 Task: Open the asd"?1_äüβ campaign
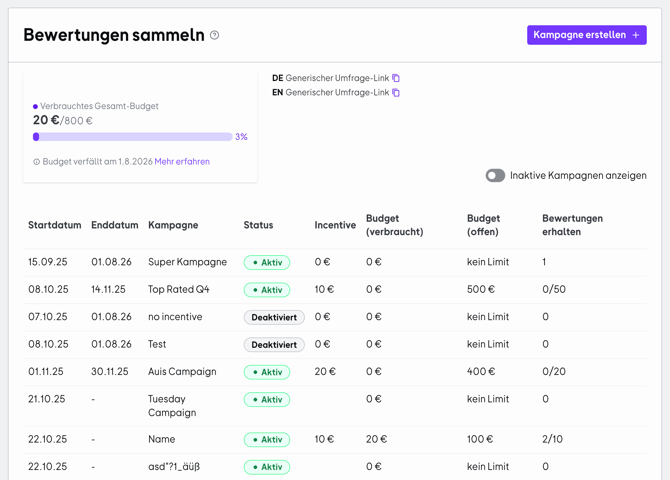174,467
